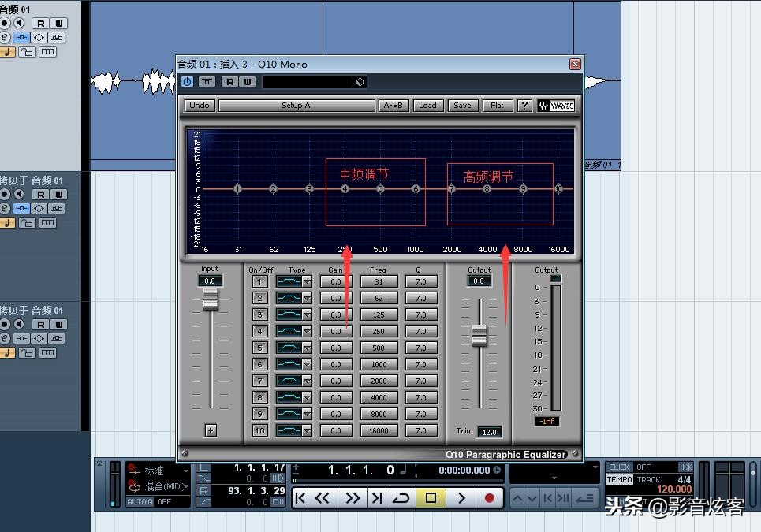The width and height of the screenshot is (761, 532).
Task: Toggle EQ band 3 on/off
Action: [259, 314]
